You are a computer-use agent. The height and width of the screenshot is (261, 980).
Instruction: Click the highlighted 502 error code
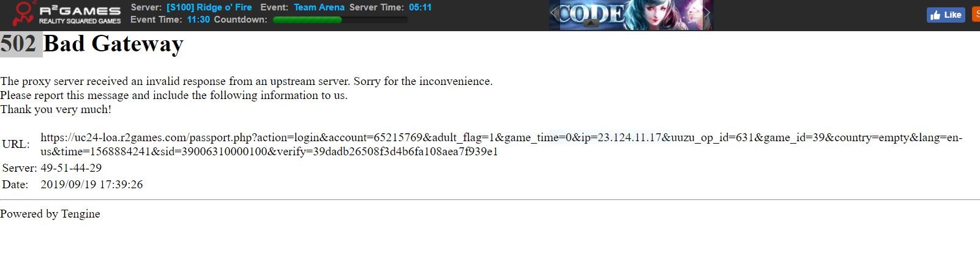tap(20, 44)
